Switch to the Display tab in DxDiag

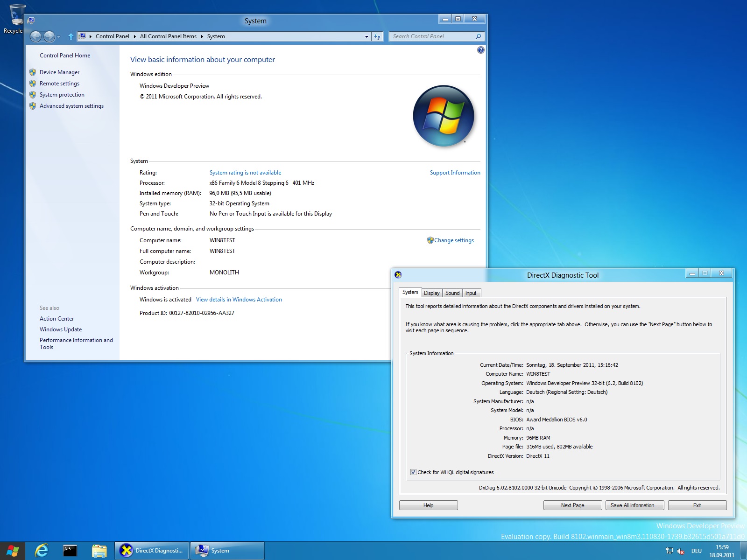coord(431,293)
